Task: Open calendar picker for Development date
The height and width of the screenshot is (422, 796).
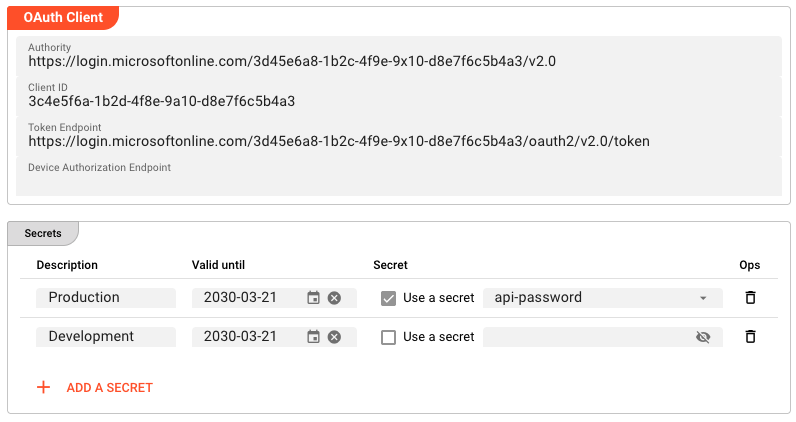Action: [x=313, y=337]
